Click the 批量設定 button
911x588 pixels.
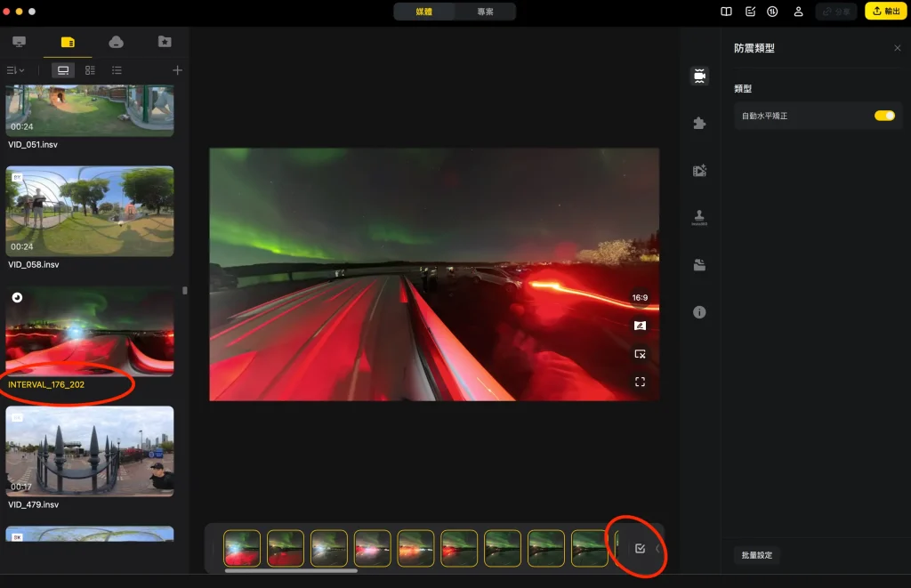click(756, 555)
